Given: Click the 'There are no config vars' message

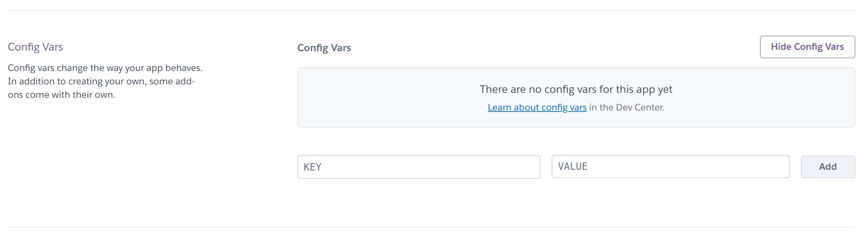Looking at the screenshot, I should tap(576, 89).
